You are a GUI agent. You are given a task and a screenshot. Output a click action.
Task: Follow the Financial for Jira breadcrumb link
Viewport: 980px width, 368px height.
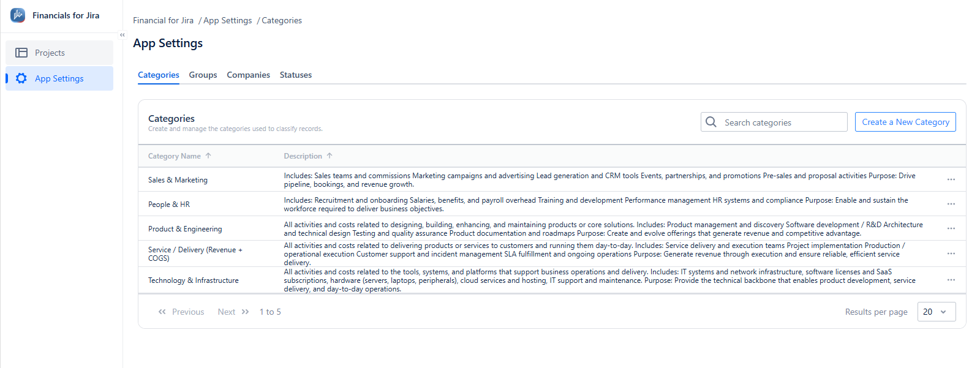click(163, 20)
